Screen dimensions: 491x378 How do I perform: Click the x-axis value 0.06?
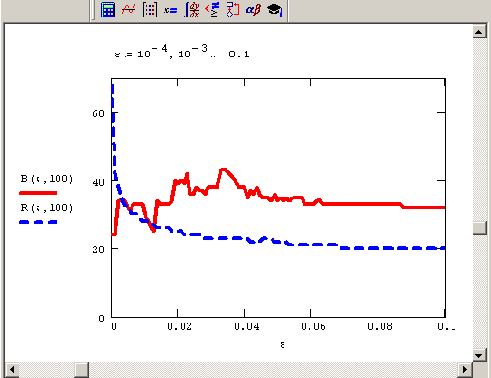[313, 326]
